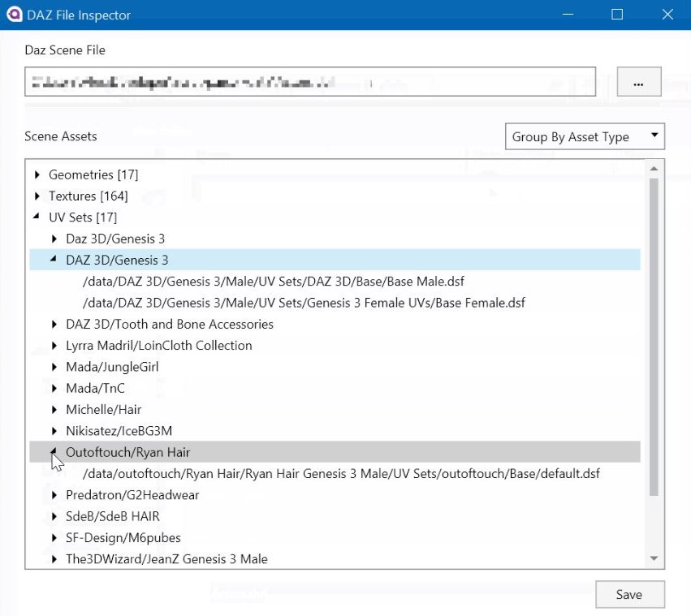This screenshot has height=616, width=691.
Task: Expand Lyrra Madril/LoinCloth Collection arrow
Action: click(54, 346)
